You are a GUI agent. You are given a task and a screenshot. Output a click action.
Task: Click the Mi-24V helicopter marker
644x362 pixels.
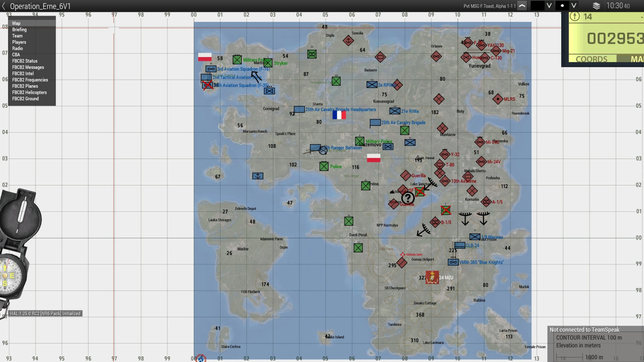pyautogui.click(x=482, y=162)
